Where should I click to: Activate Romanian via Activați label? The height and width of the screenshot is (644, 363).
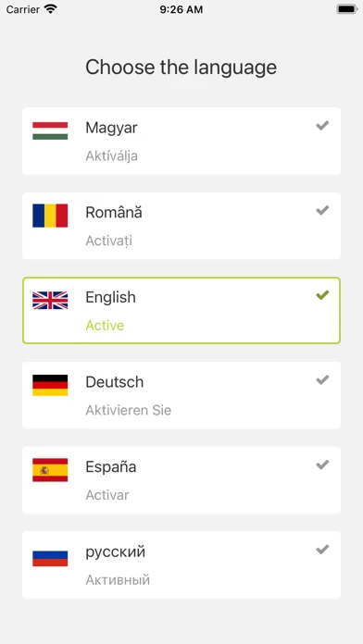pos(109,241)
